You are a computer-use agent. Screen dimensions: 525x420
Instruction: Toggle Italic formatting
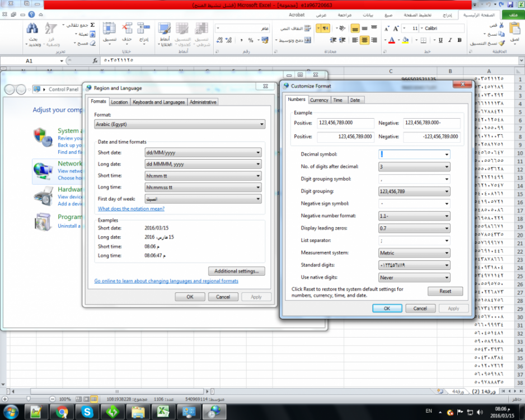(450, 40)
